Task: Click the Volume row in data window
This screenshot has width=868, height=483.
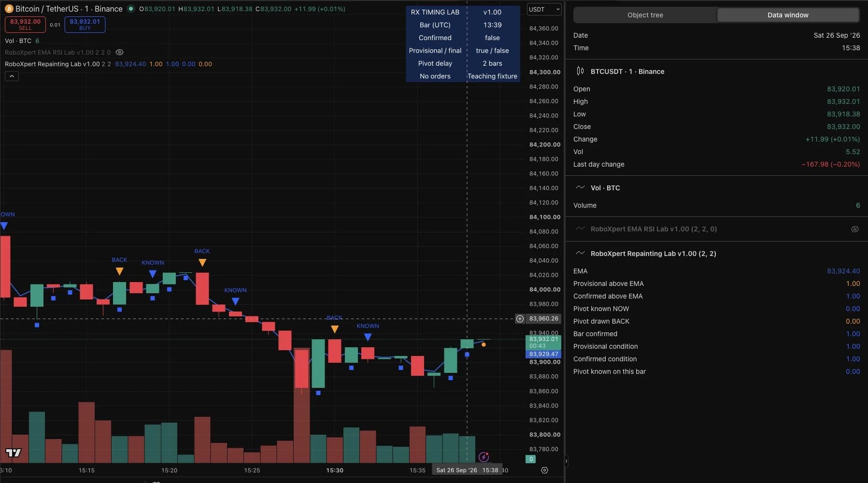Action: [716, 205]
